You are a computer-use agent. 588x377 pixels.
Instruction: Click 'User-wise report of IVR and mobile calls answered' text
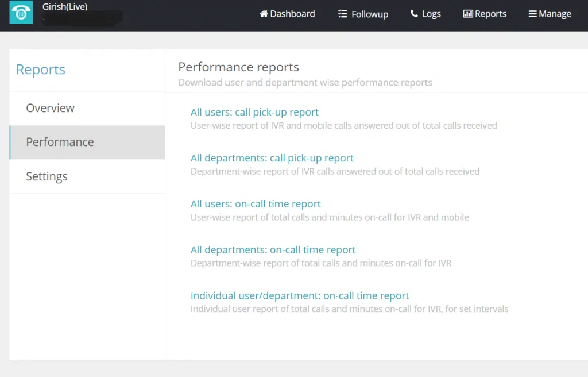[343, 125]
